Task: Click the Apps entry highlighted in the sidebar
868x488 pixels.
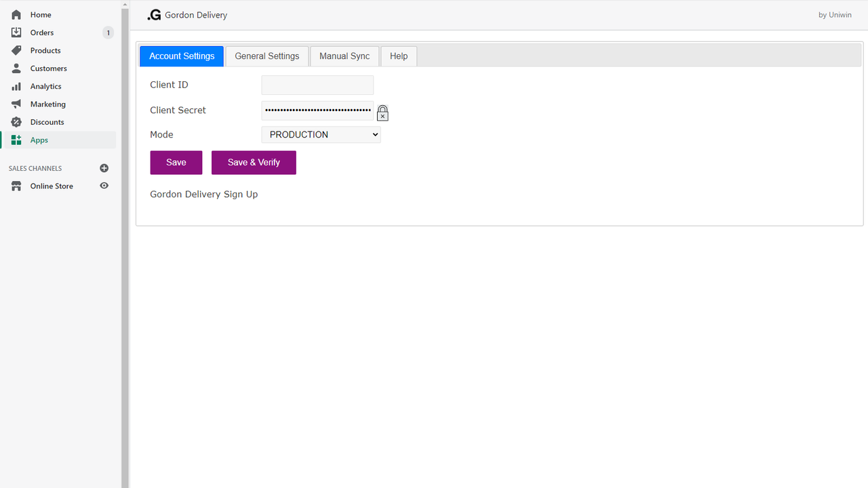Action: [39, 140]
